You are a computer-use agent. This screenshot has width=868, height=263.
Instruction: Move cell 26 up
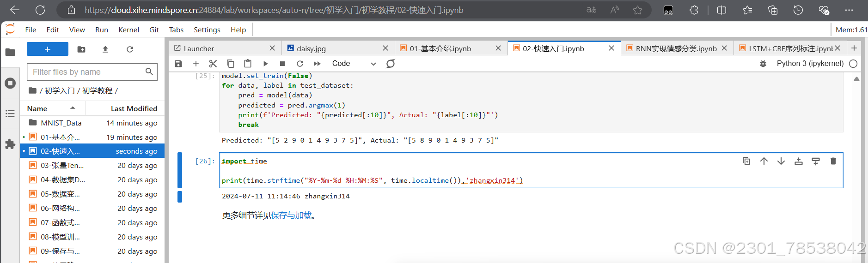[x=764, y=161]
